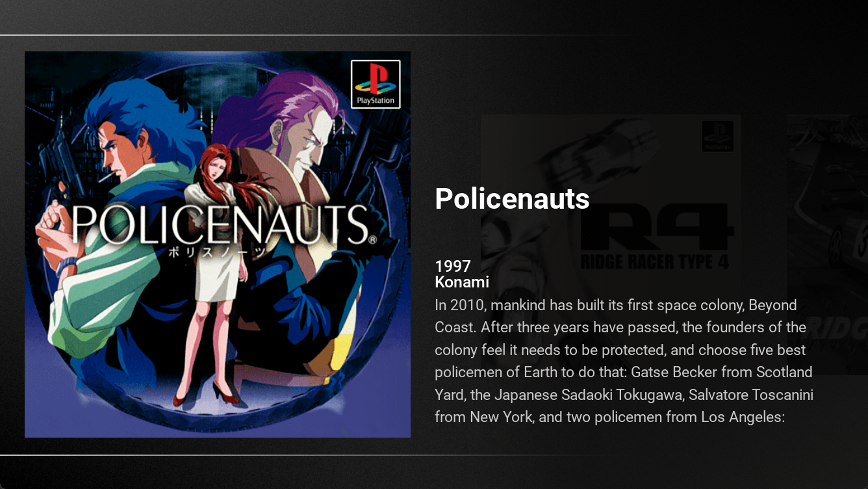
Task: Click the dimmed PlayStation logo on R4 cover
Action: coord(717,137)
